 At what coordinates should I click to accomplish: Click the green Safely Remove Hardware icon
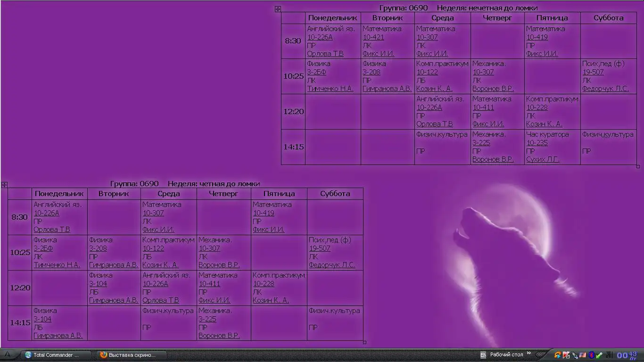click(599, 355)
